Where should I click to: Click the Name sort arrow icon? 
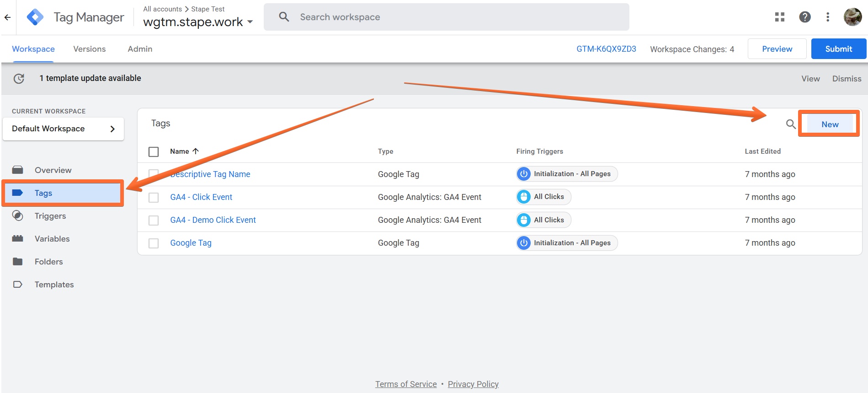[x=196, y=151]
